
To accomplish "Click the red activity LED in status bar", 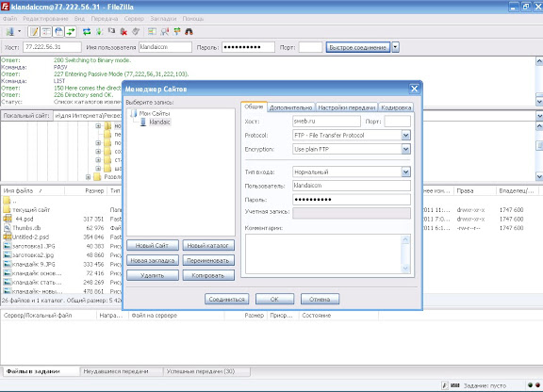I will pyautogui.click(x=537, y=385).
